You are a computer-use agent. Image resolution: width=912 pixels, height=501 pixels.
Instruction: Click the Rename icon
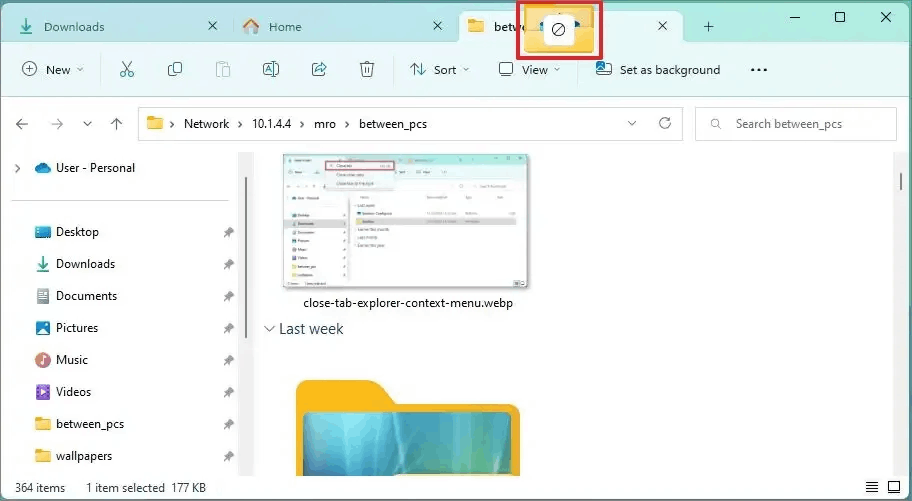click(270, 70)
